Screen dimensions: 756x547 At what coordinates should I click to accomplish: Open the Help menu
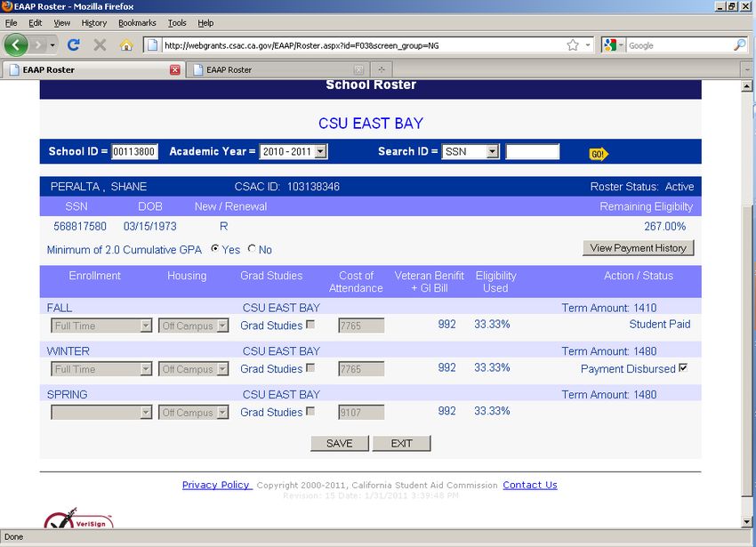point(205,22)
